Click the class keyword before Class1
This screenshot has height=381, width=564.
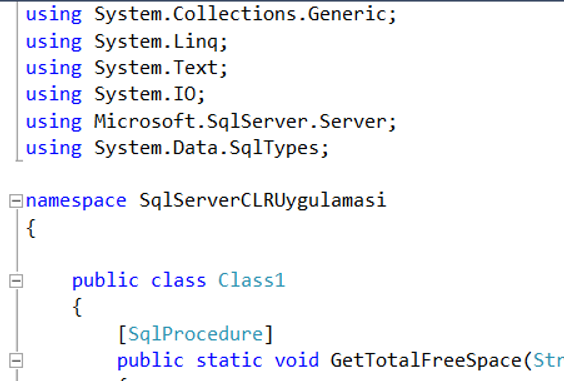(x=178, y=281)
